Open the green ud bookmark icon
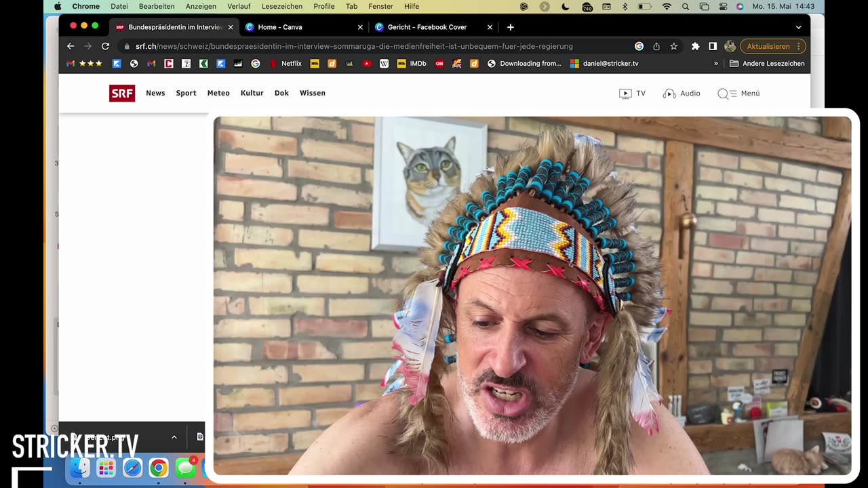Image resolution: width=868 pixels, height=488 pixels. [x=349, y=64]
